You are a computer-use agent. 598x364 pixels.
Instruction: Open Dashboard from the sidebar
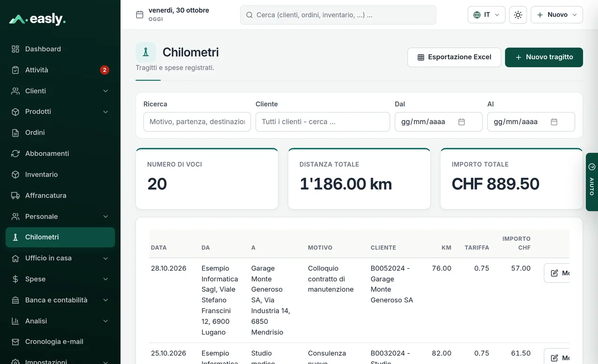pyautogui.click(x=60, y=49)
